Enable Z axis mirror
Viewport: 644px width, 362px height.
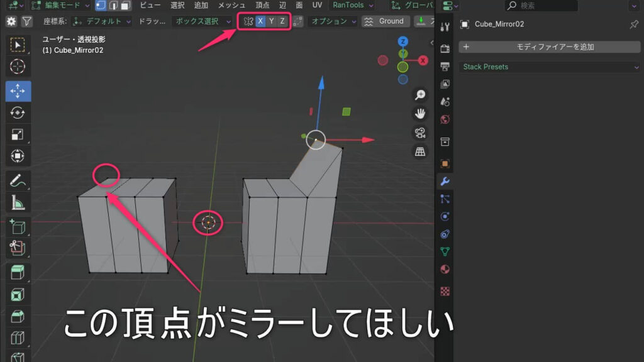pyautogui.click(x=282, y=21)
